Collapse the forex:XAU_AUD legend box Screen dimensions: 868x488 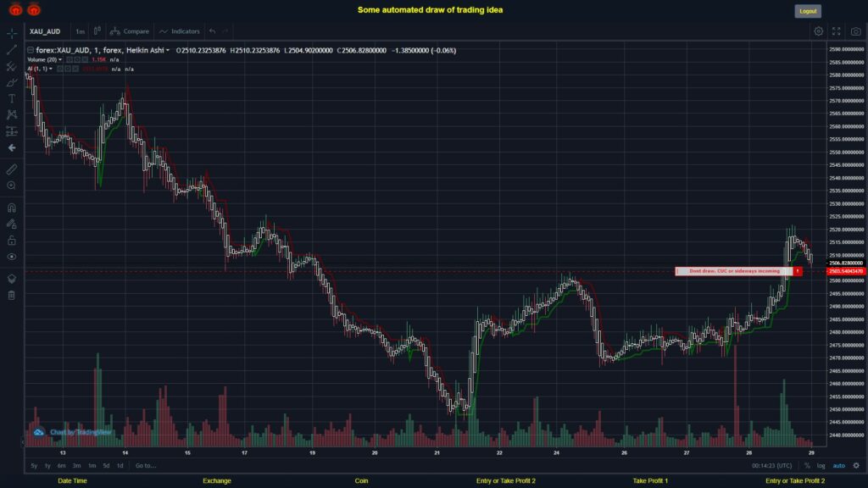pyautogui.click(x=31, y=50)
